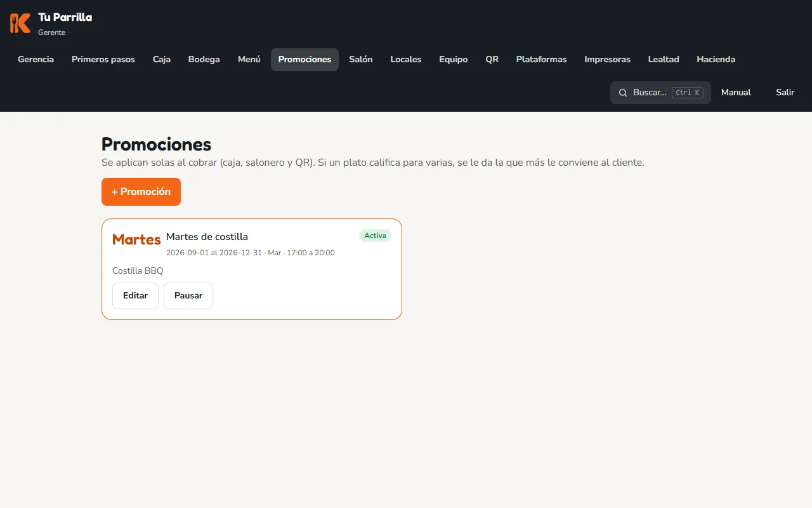Open the Manual link
812x508 pixels.
pyautogui.click(x=736, y=93)
